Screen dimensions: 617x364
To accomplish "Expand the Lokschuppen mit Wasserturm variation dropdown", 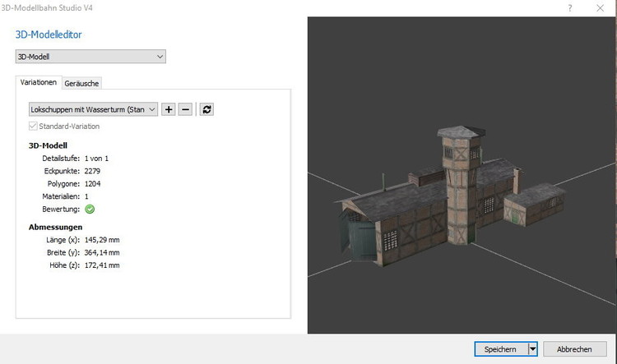I will pos(93,109).
